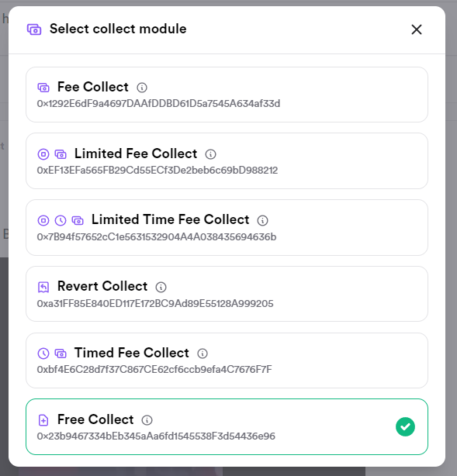Viewport: 457px width, 476px height.
Task: Click the limit circle icon in Limited Fee Collect
Action: click(43, 154)
